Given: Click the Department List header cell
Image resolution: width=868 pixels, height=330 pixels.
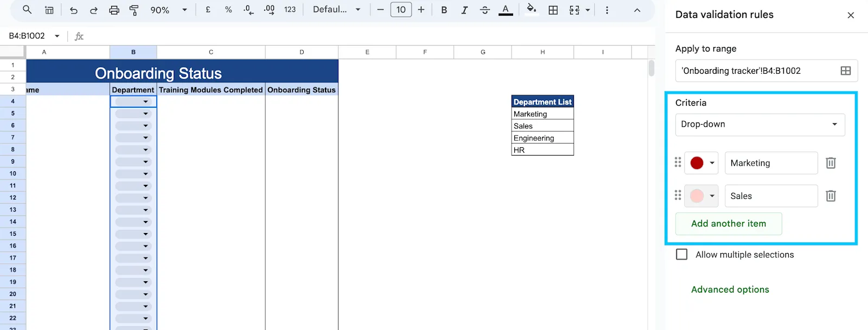Looking at the screenshot, I should click(542, 102).
